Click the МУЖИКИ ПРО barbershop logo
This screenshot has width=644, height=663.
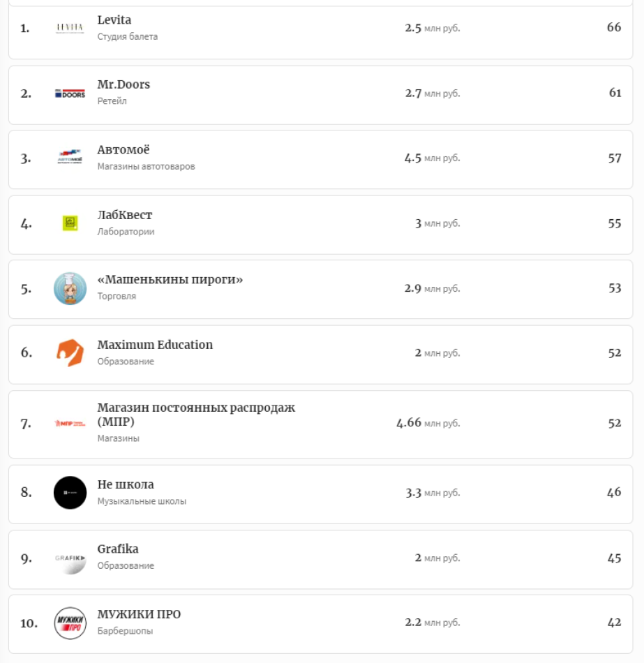pos(70,623)
